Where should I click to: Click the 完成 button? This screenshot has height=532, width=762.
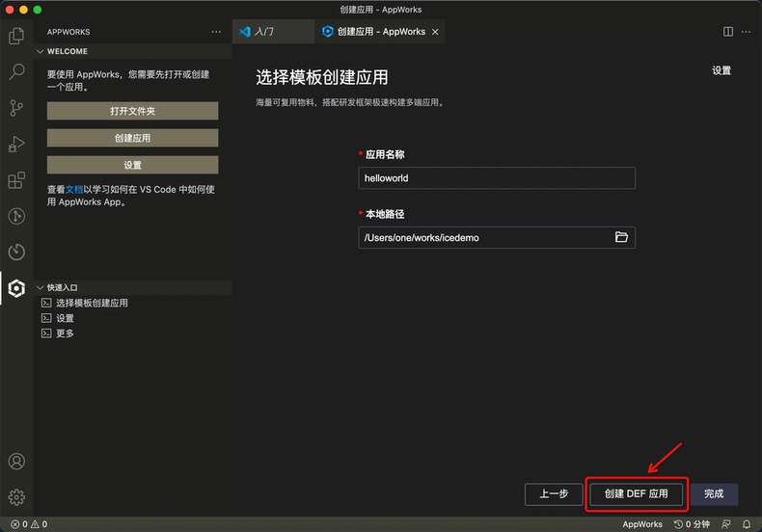[714, 494]
